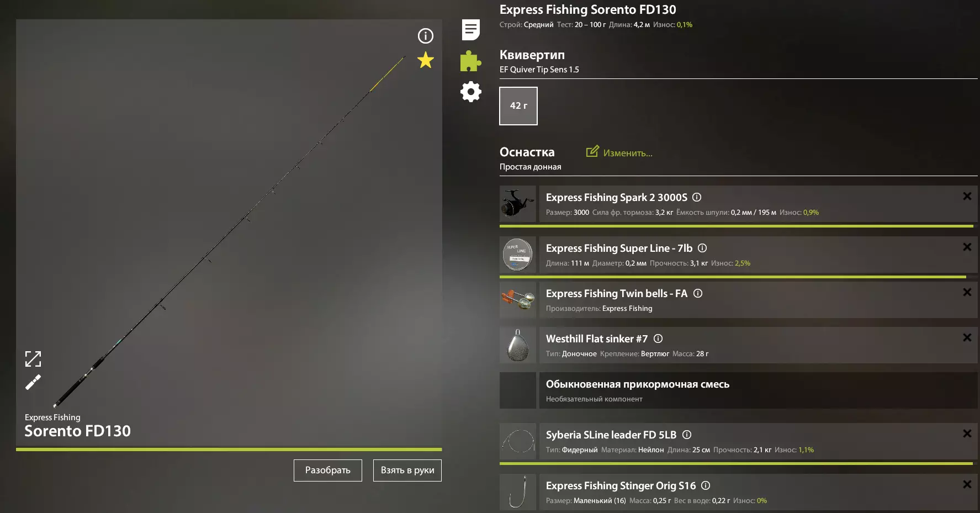Open the notes document tab icon
980x513 pixels.
pyautogui.click(x=471, y=30)
